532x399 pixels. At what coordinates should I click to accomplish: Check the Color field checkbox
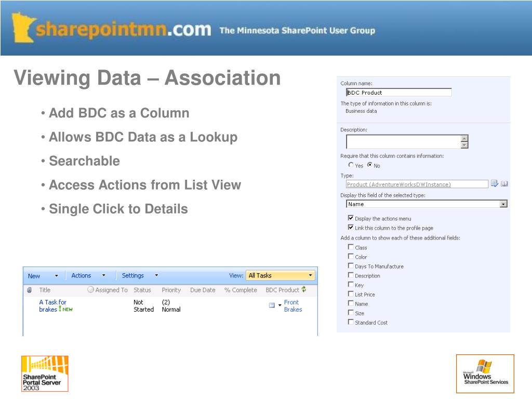pos(351,256)
